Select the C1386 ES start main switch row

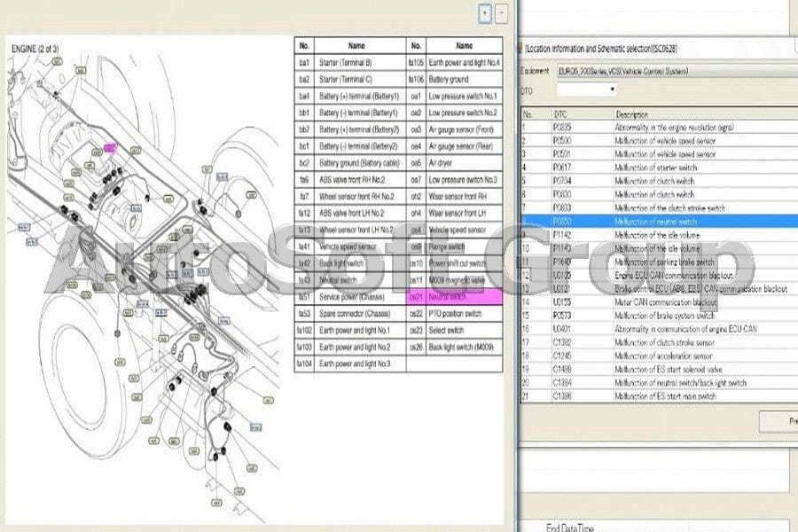click(660, 396)
